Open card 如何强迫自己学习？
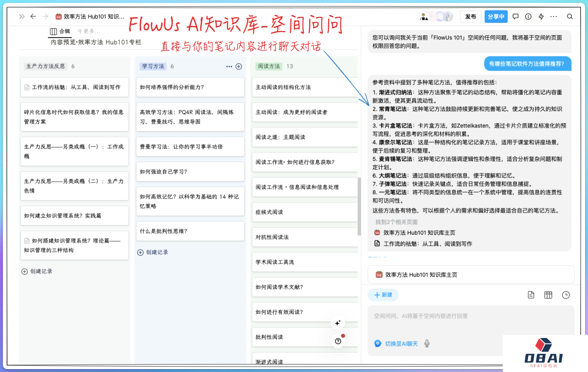 (190, 172)
